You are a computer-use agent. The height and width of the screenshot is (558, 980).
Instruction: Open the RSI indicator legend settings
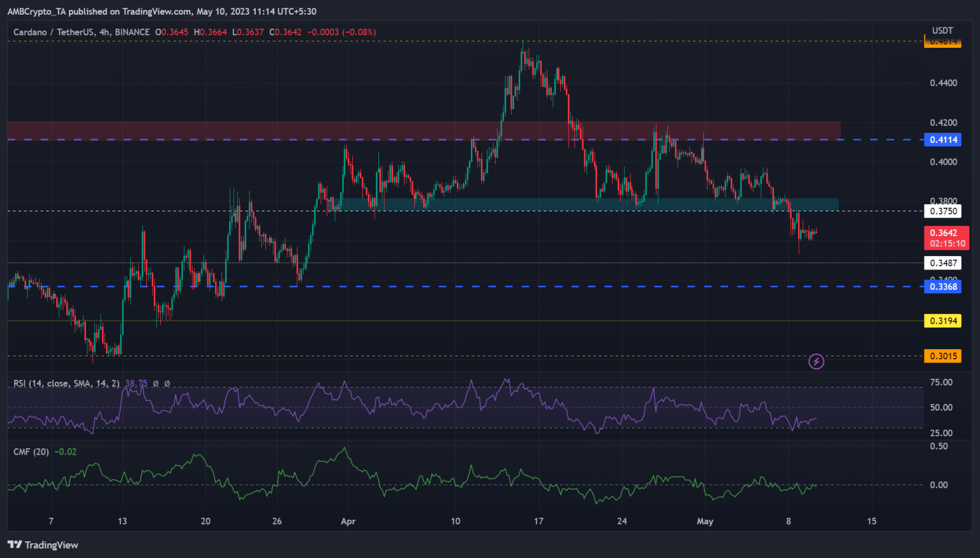66,384
